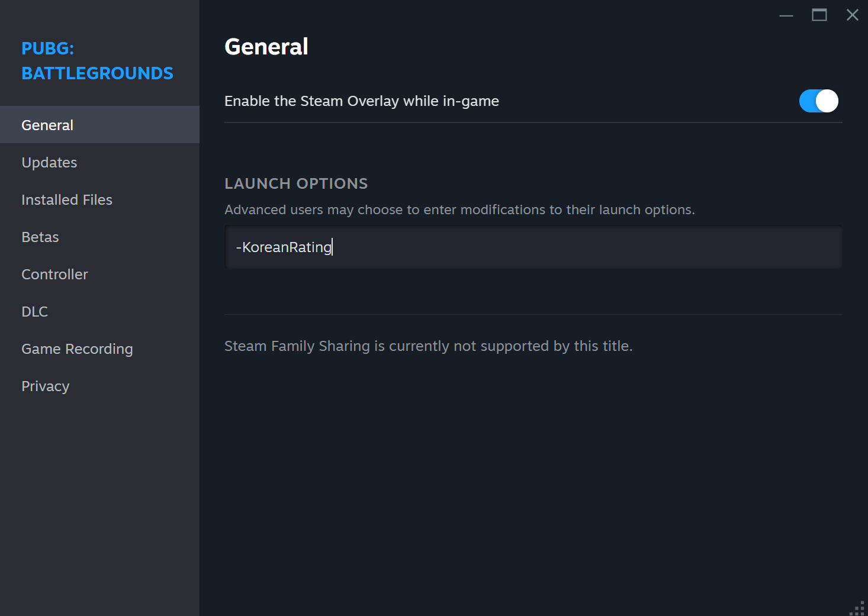
Task: Click the LAUNCH OPTIONS section heading
Action: tap(296, 183)
